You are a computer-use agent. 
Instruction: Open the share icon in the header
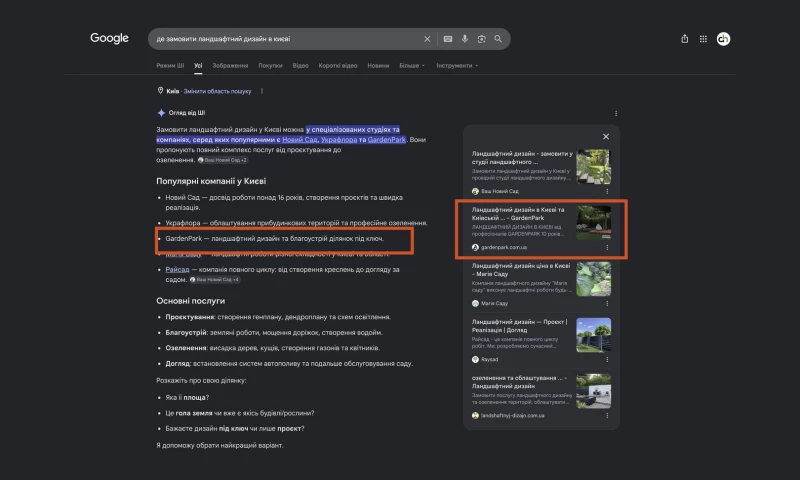point(685,39)
